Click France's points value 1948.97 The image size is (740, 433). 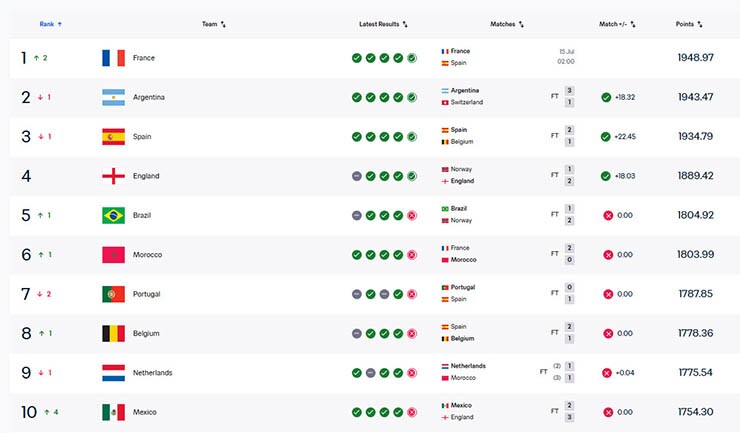tap(696, 58)
